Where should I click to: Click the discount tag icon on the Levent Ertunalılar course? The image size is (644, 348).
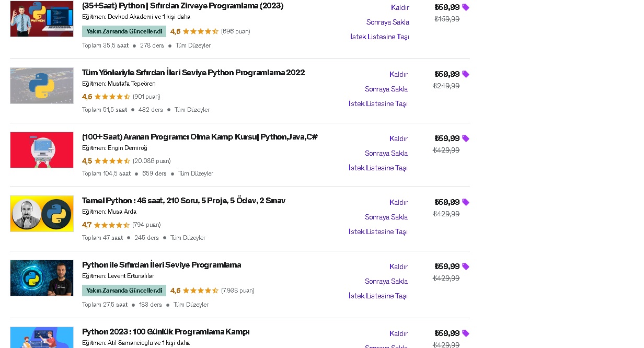(465, 266)
